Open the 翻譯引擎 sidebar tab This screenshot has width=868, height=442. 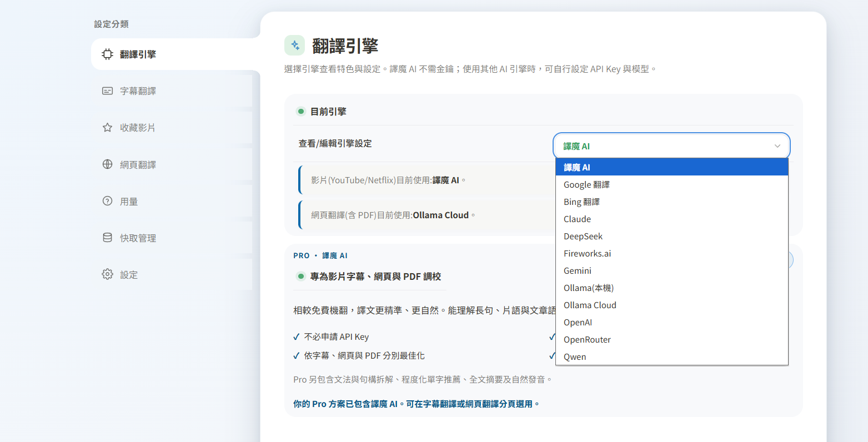(x=175, y=54)
